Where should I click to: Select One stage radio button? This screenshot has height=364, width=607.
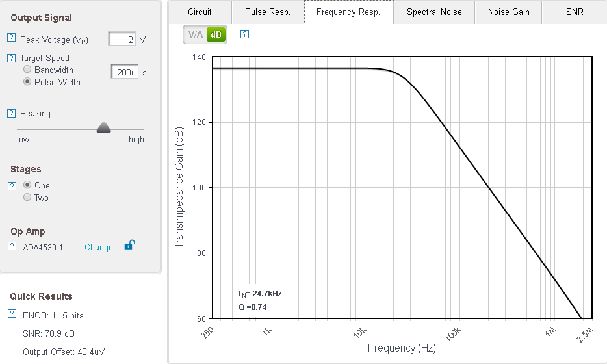[27, 185]
